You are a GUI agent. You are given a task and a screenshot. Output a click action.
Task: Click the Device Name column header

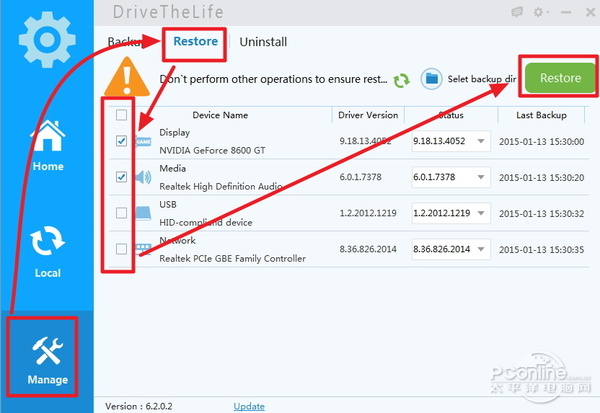click(220, 115)
